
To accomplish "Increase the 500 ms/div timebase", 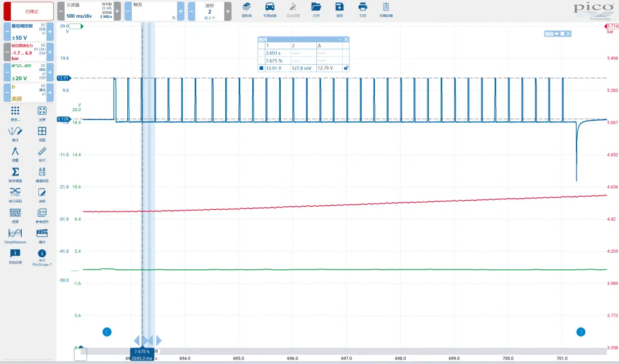I will (117, 11).
